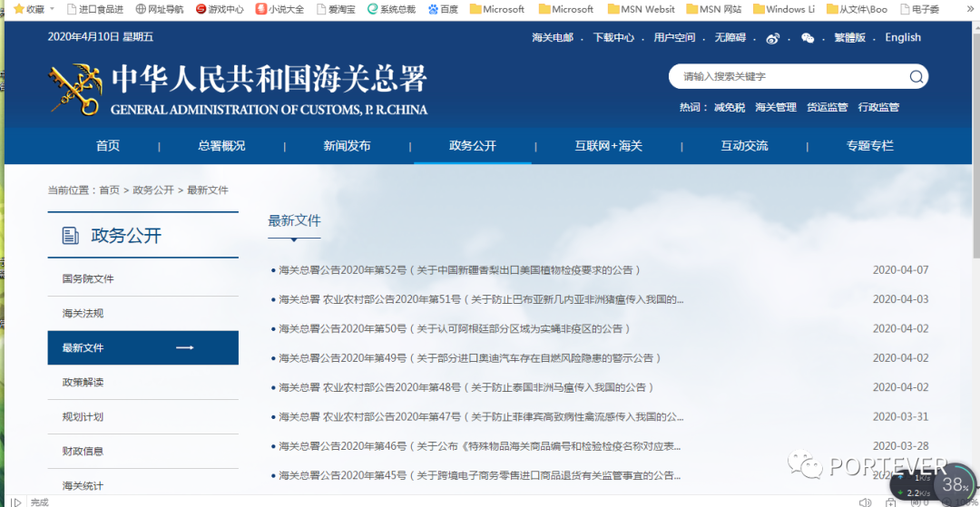Switch to 繁體版 traditional version

click(850, 37)
